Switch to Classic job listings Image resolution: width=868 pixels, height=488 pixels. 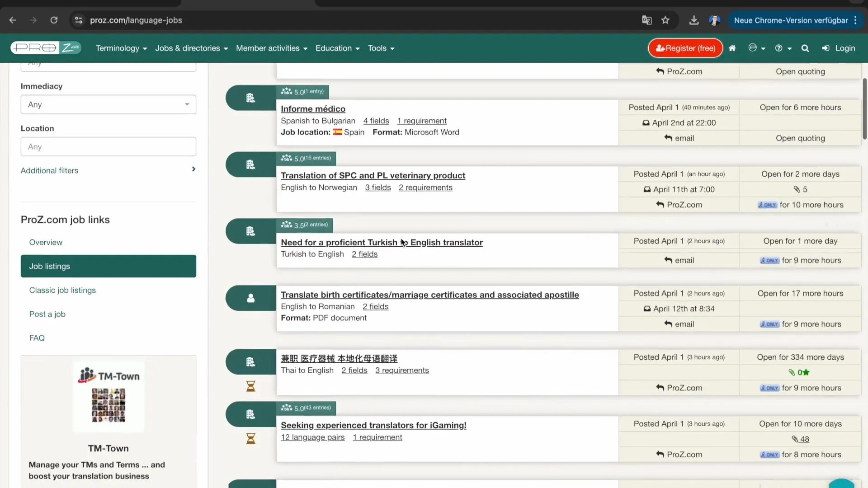62,290
